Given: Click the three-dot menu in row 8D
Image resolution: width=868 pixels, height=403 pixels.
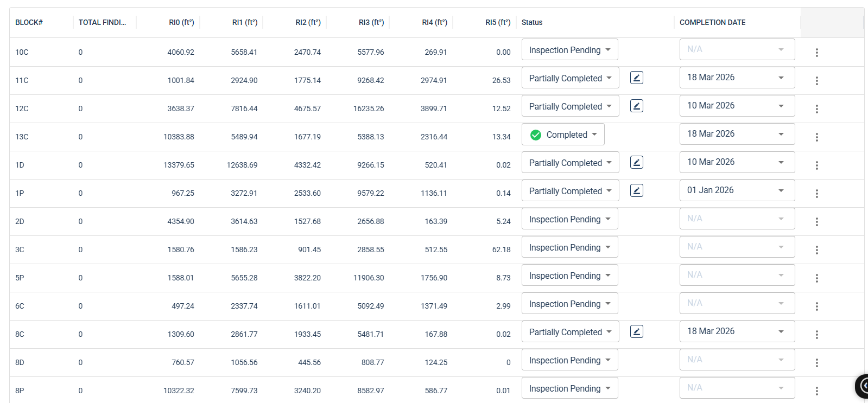Looking at the screenshot, I should [816, 363].
